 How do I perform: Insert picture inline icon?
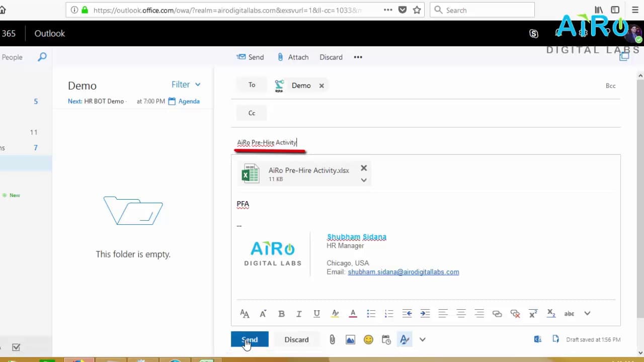pos(350,340)
